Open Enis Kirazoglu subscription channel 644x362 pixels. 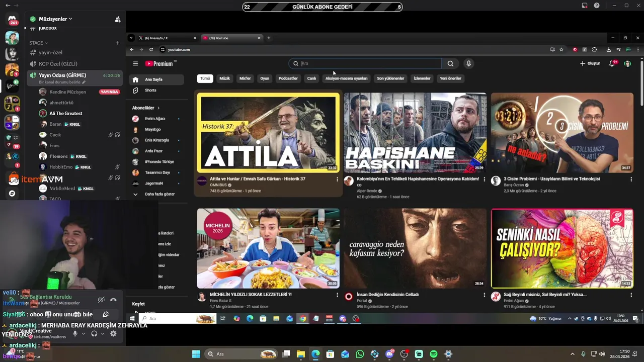pos(156,140)
